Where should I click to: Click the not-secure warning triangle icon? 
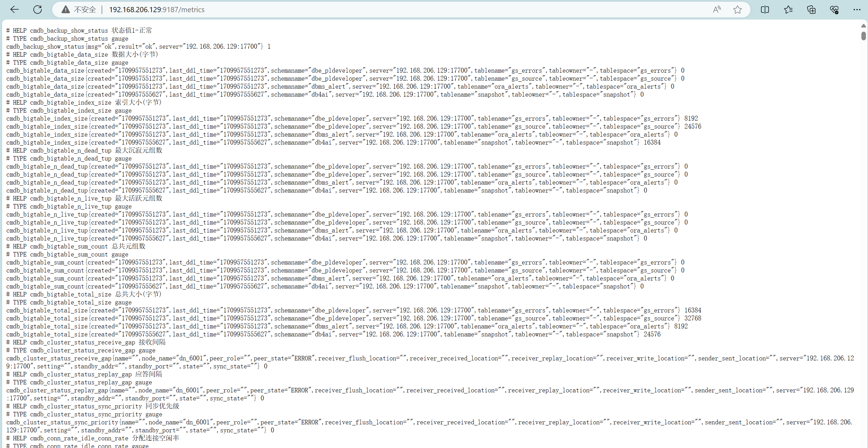point(65,9)
